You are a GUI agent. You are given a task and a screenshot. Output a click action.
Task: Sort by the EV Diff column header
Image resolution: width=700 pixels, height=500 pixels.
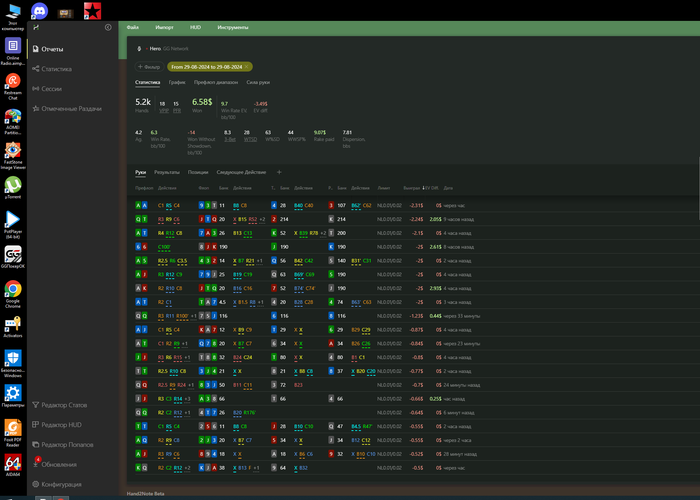pyautogui.click(x=431, y=188)
